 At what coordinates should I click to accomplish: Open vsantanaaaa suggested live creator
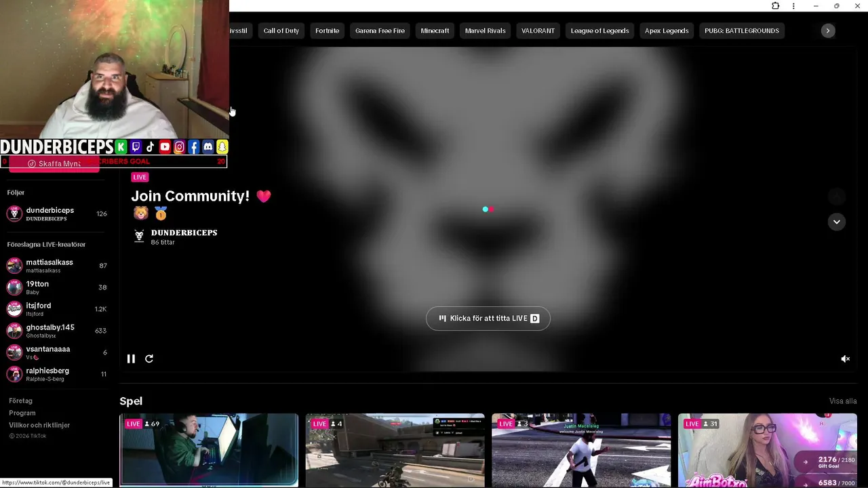point(57,352)
